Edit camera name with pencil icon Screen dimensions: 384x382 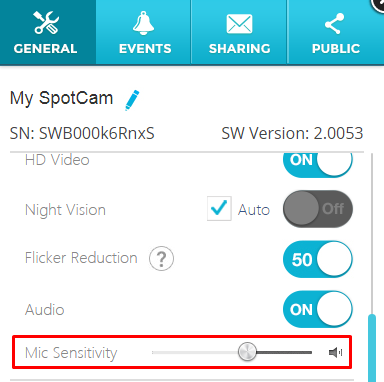tap(132, 100)
